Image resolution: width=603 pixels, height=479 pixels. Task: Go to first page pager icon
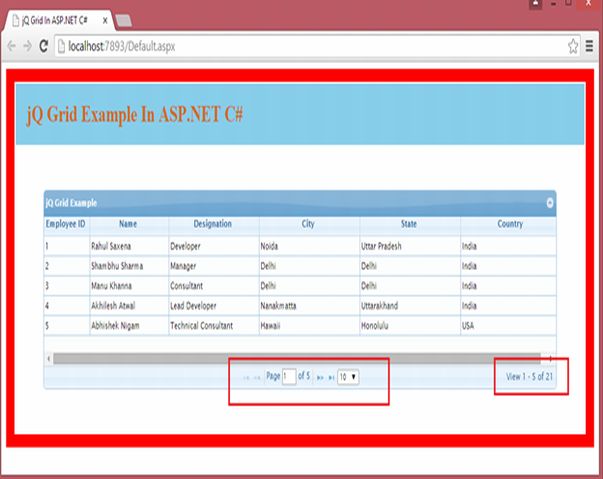(246, 378)
